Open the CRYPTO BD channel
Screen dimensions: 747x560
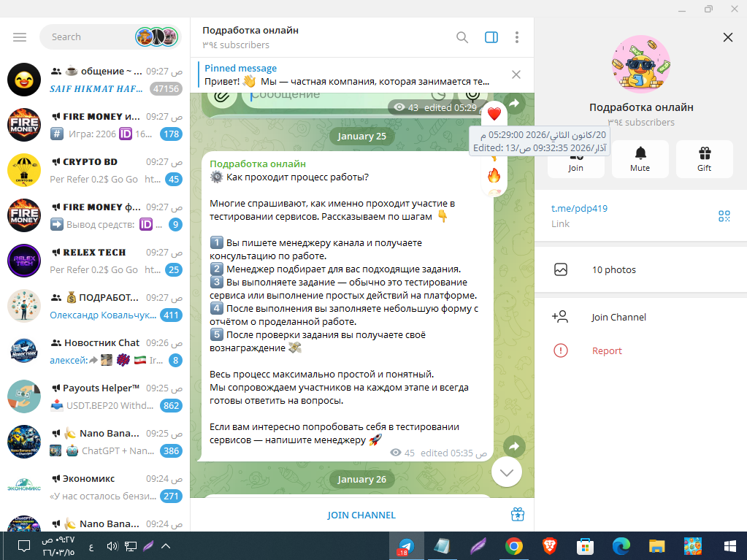point(95,170)
